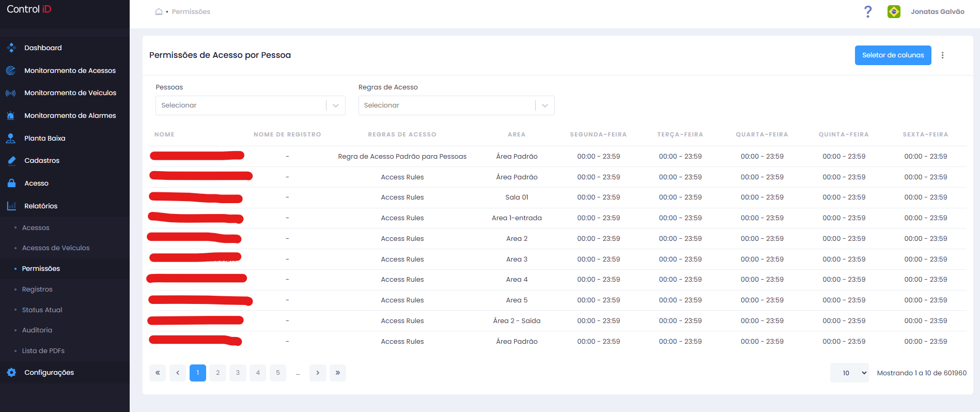Click the AREA column header

(x=517, y=134)
